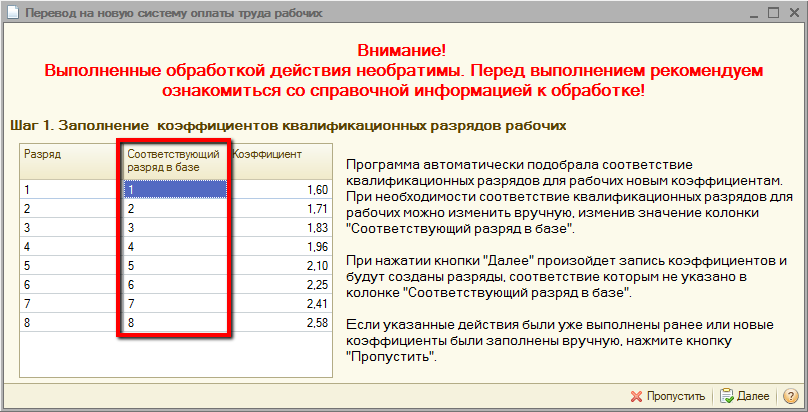808x412 pixels.
Task: Click the Пропустить (skip) button
Action: click(x=669, y=396)
